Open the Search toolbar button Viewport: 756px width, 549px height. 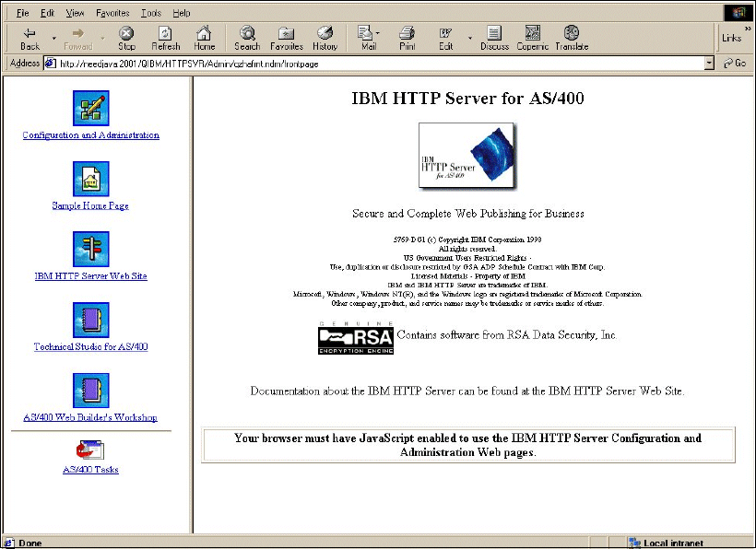pos(247,38)
